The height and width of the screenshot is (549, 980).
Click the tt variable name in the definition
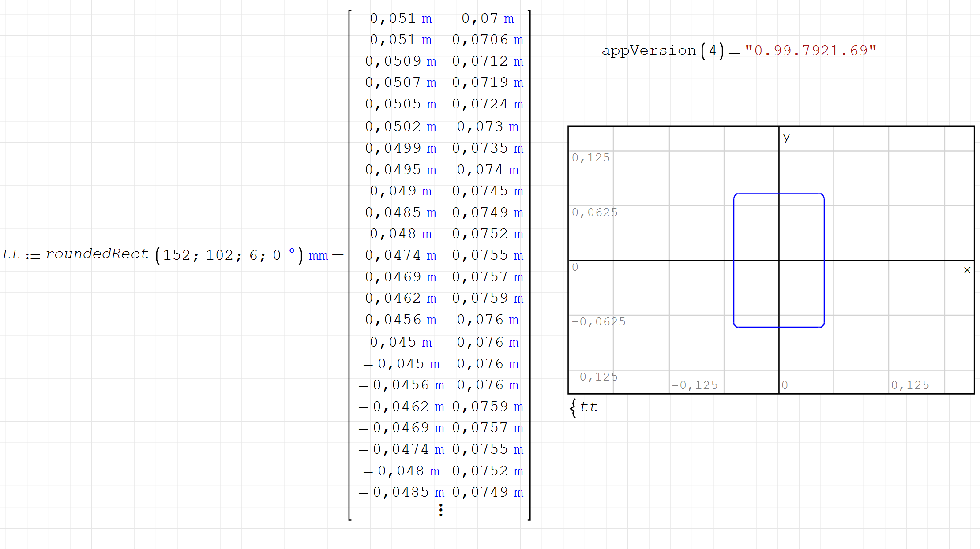(11, 254)
